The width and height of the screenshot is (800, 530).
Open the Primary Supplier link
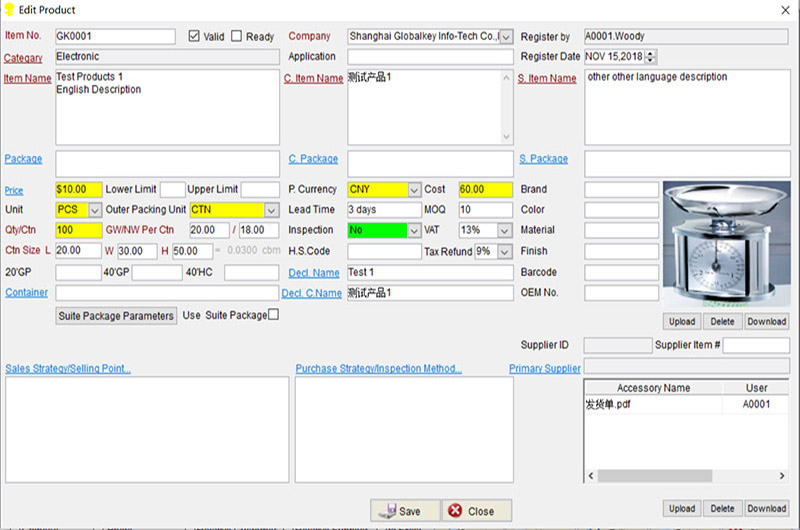tap(545, 369)
